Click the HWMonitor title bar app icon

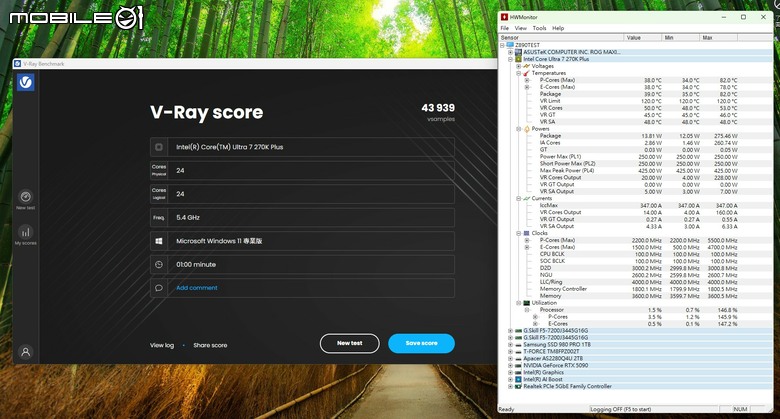pyautogui.click(x=504, y=17)
